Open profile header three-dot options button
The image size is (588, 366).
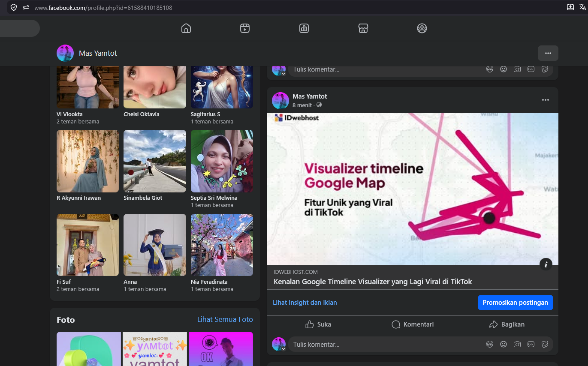[x=548, y=53]
